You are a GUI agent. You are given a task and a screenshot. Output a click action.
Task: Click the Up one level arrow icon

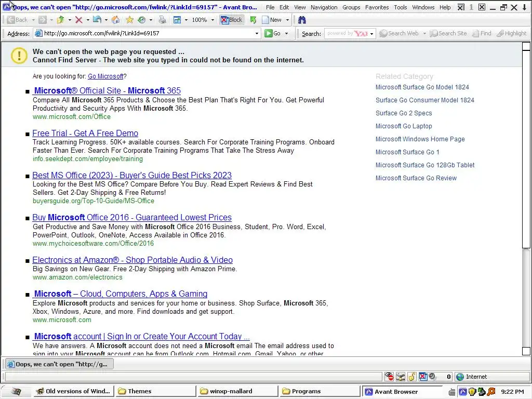(x=61, y=20)
